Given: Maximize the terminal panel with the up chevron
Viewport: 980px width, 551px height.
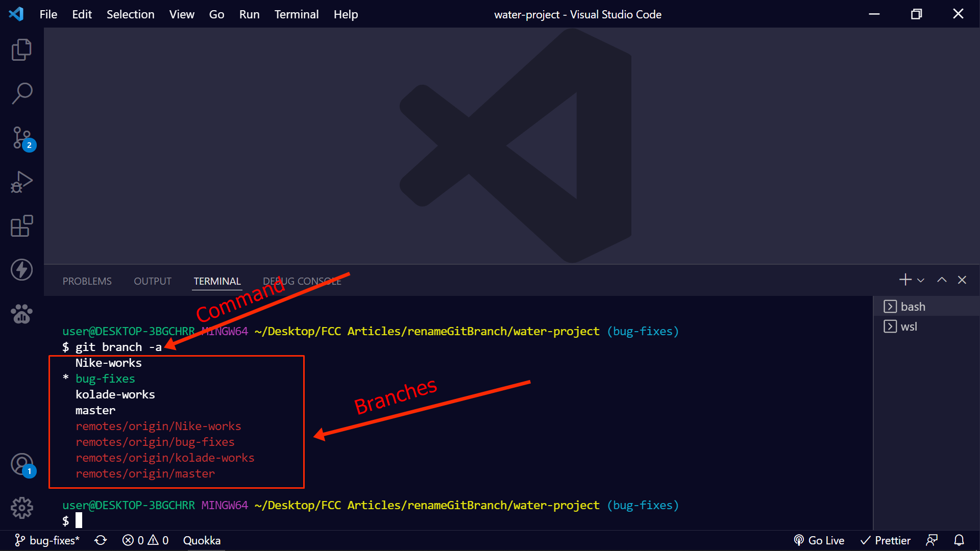Looking at the screenshot, I should 942,280.
